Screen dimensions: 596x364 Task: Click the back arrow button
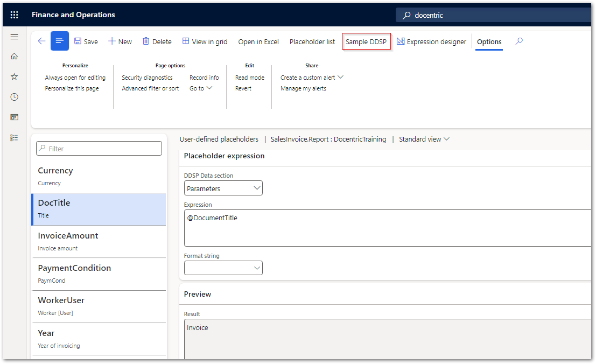click(41, 41)
